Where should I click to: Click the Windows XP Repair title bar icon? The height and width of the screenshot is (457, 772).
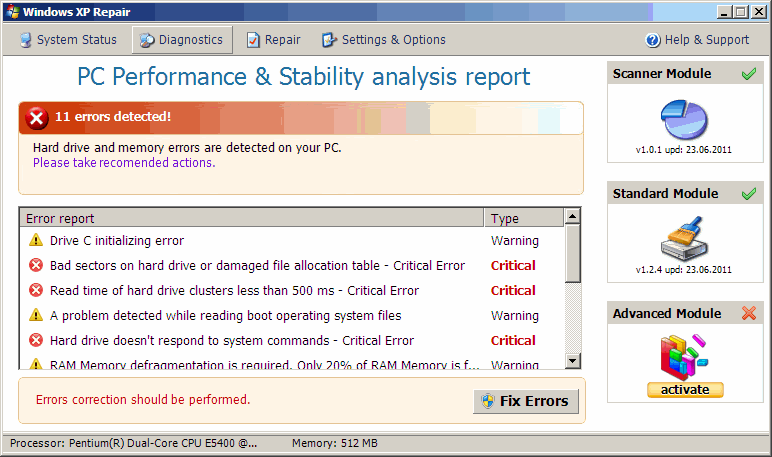[x=13, y=12]
